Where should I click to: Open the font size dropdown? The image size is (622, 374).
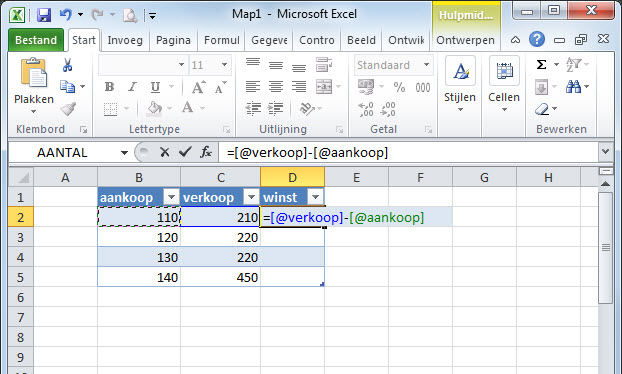coord(225,65)
